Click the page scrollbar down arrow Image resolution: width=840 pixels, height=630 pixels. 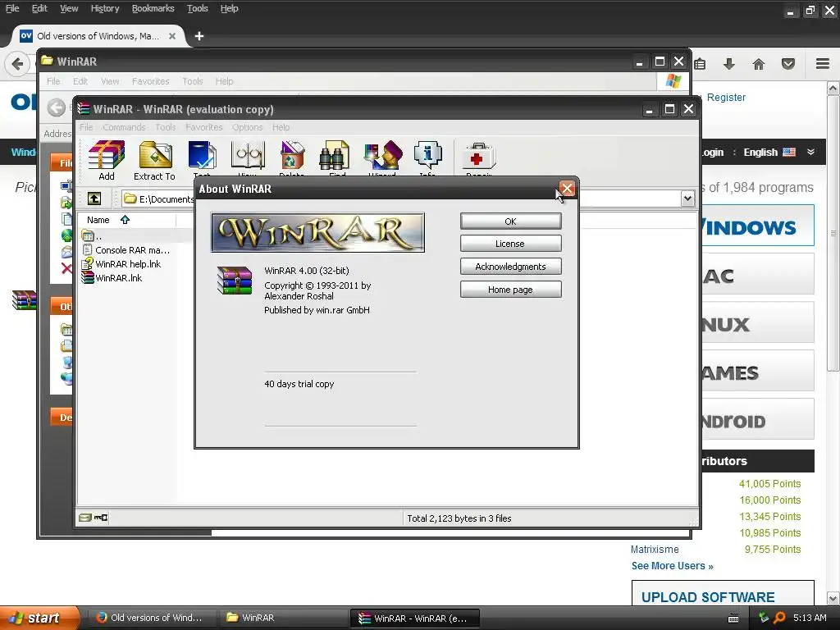pos(833,598)
